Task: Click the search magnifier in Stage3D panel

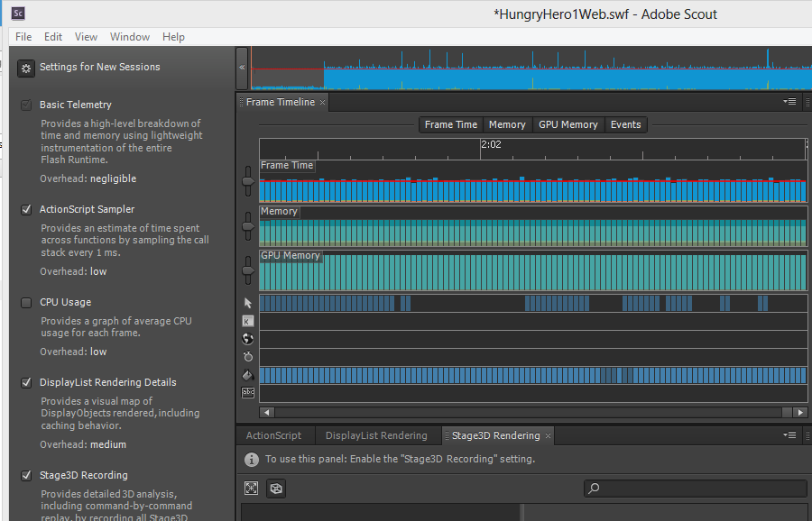Action: coord(594,488)
